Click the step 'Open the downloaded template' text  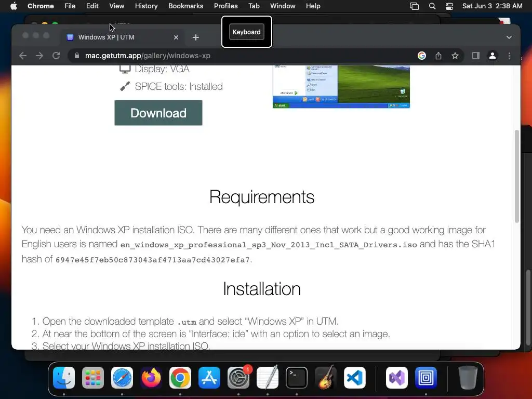pyautogui.click(x=190, y=321)
